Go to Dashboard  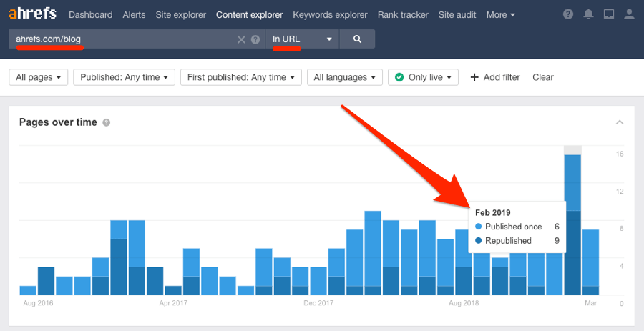tap(91, 15)
